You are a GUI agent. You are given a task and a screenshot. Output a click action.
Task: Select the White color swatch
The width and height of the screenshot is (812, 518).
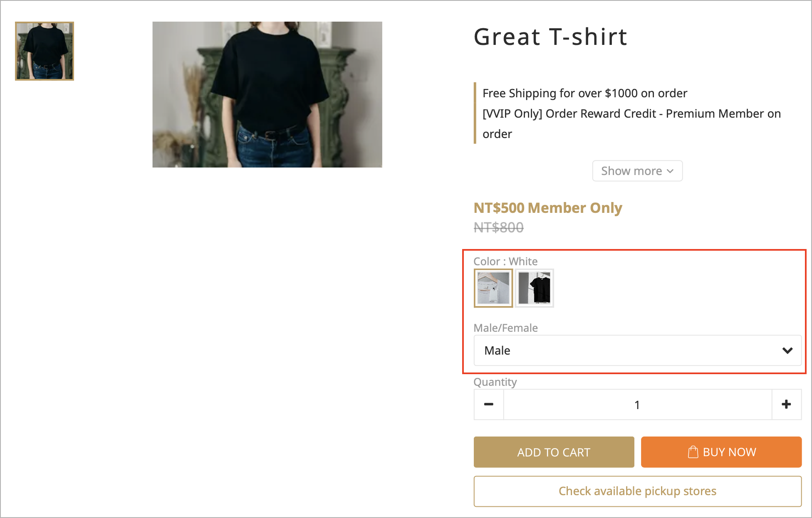point(493,288)
